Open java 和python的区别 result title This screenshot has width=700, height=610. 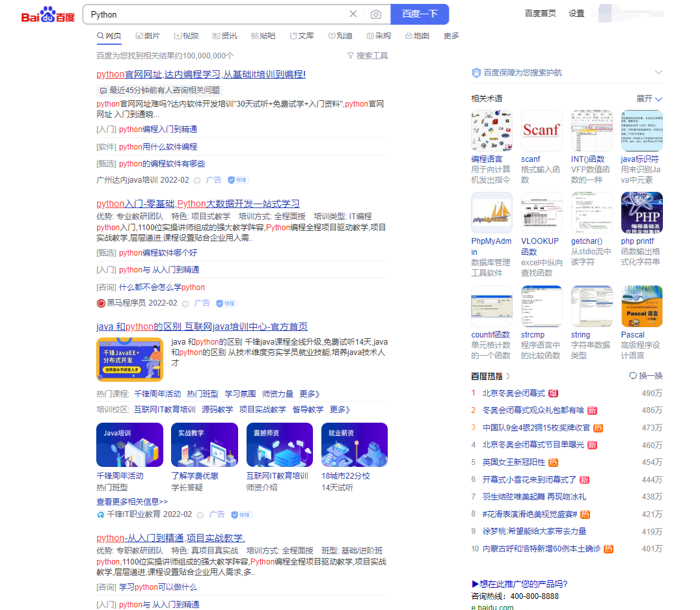tap(202, 326)
